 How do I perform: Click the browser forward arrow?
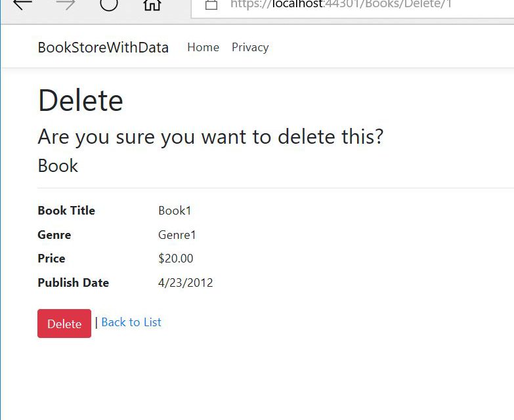66,4
